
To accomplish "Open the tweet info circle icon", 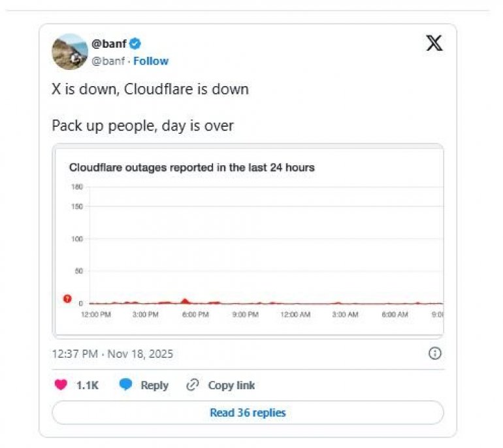I will coord(434,353).
